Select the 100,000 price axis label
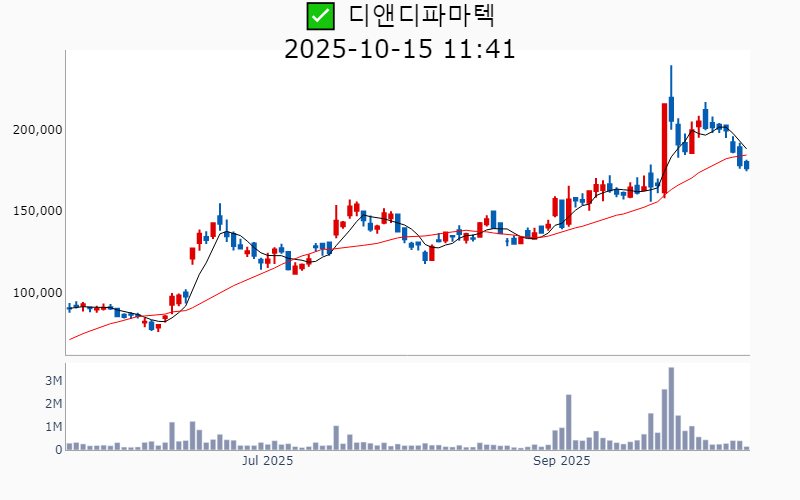800x500 pixels. click(x=38, y=293)
